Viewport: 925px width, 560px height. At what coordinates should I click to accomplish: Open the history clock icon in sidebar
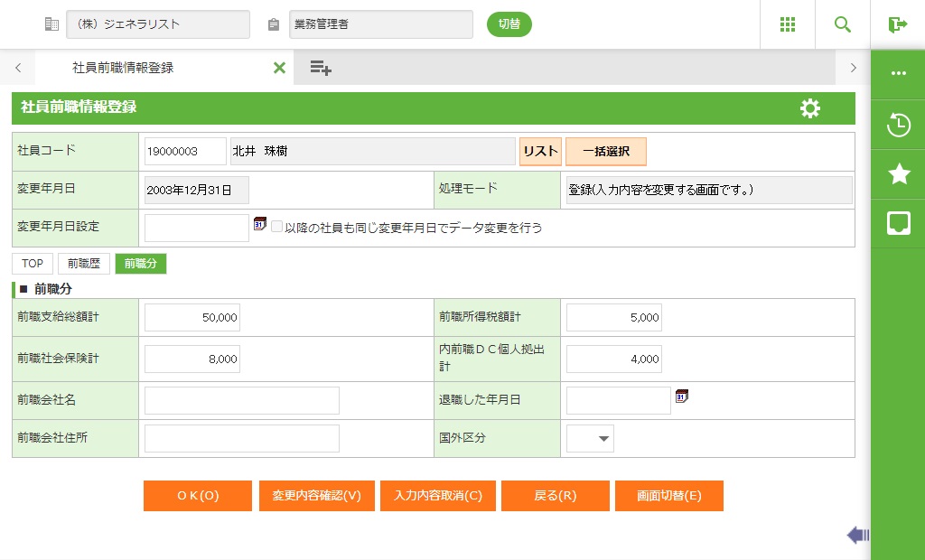coord(898,126)
